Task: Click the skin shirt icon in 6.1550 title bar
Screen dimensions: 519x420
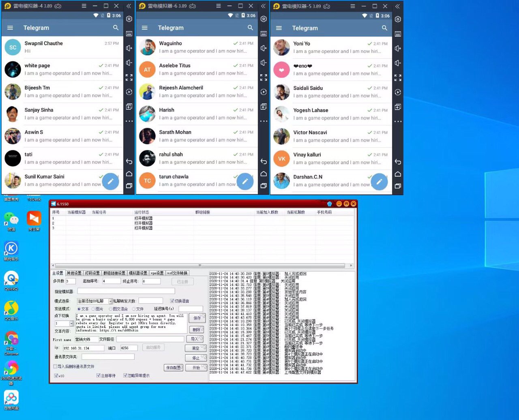Action: pyautogui.click(x=330, y=204)
